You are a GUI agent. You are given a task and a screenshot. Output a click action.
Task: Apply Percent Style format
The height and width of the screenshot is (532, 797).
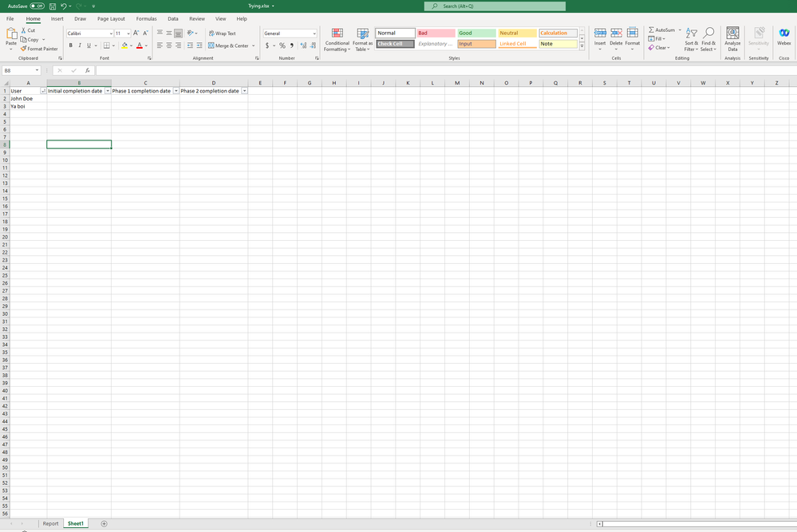(x=282, y=45)
